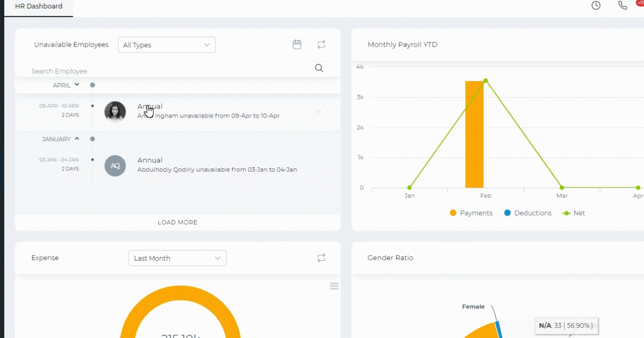Click arrow on Annual April leave row
Viewport: 644px width, 338px height.
(318, 112)
